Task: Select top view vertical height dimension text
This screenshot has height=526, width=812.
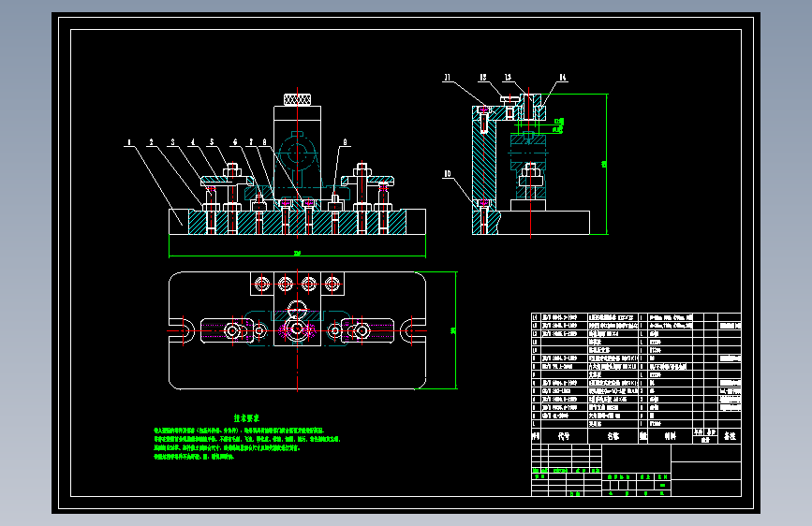Action: pos(453,330)
